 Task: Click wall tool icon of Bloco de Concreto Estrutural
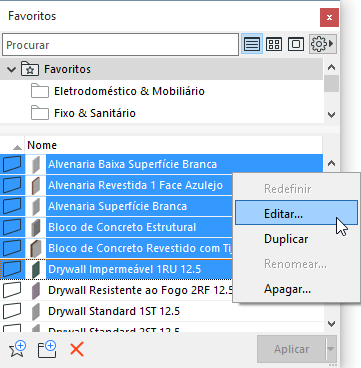12,227
